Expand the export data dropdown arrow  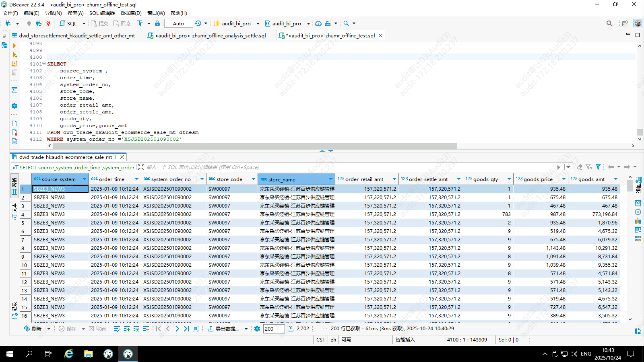pyautogui.click(x=247, y=329)
